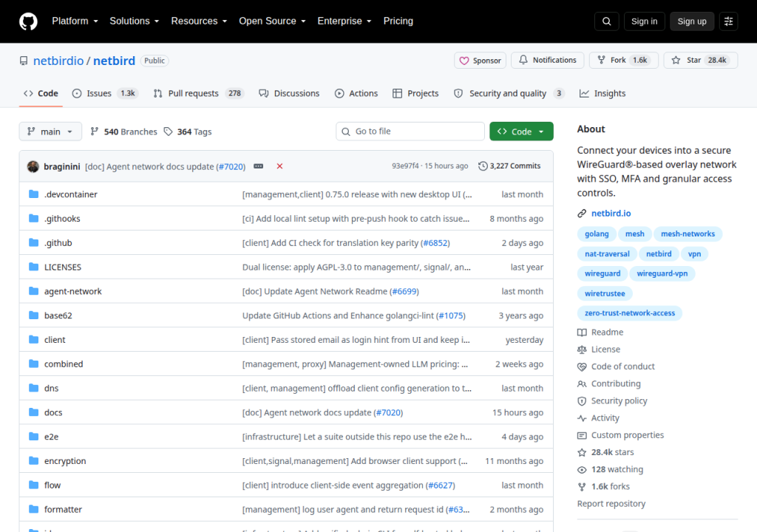The height and width of the screenshot is (532, 757).
Task: Click the tag icon next to 364 Tags
Action: (168, 132)
